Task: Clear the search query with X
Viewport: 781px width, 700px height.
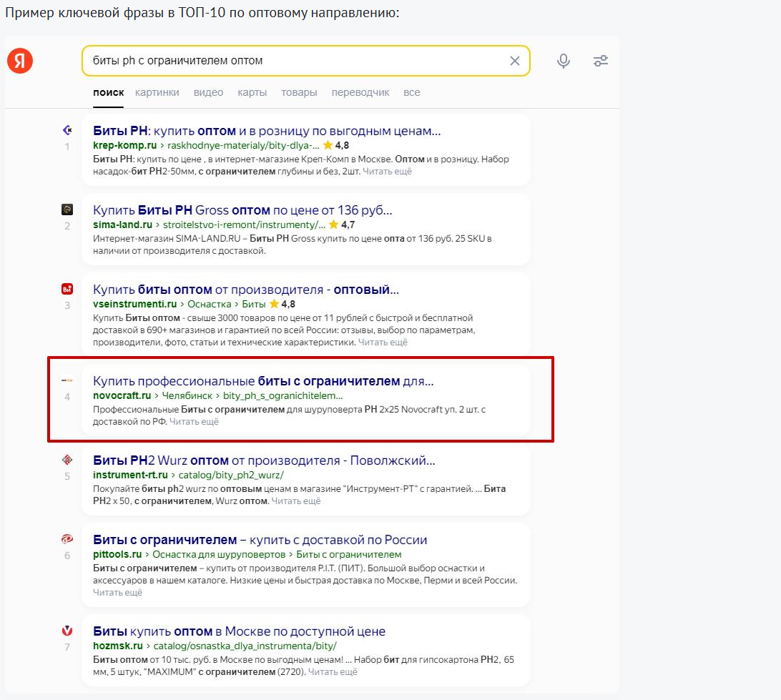Action: tap(514, 61)
